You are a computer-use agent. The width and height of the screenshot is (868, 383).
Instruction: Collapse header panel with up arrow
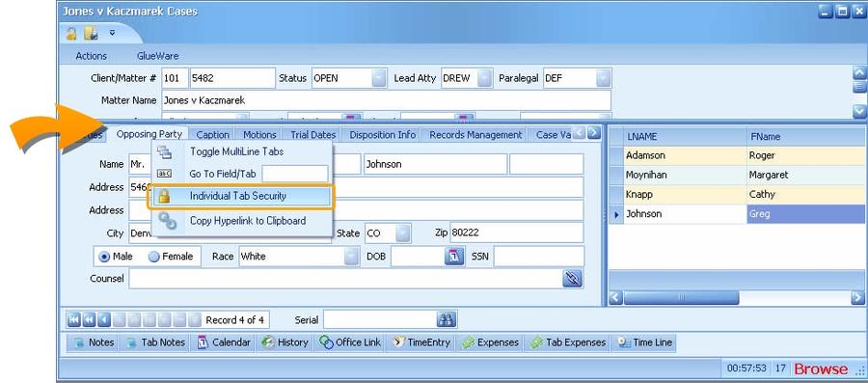tap(859, 72)
